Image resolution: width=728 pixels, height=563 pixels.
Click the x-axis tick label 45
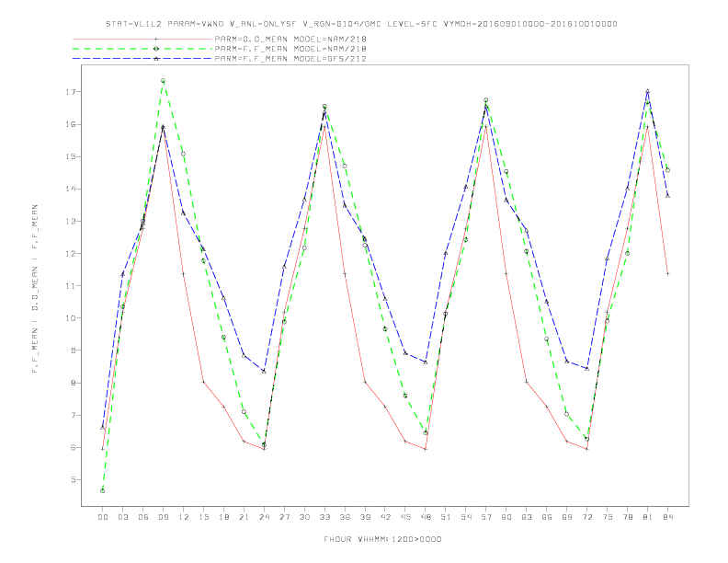pyautogui.click(x=405, y=517)
